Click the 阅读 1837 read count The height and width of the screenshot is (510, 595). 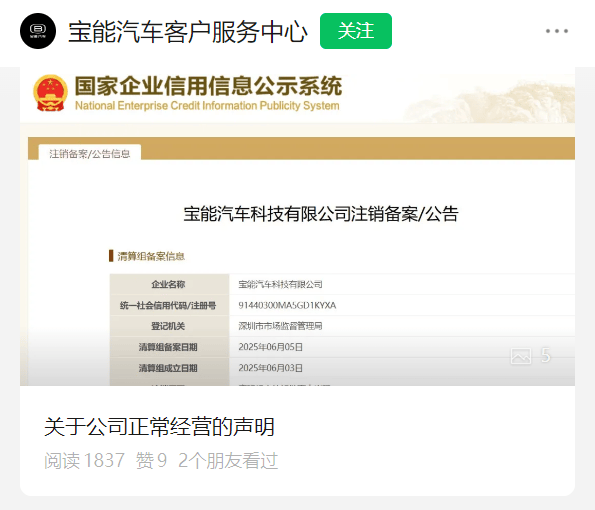(84, 461)
